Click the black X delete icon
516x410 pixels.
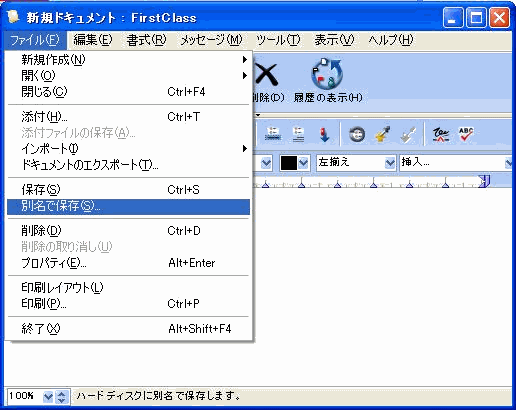266,75
